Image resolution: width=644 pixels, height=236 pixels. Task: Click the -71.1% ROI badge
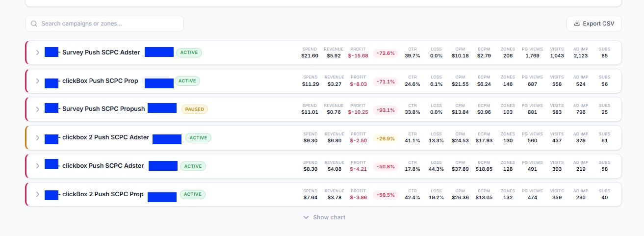pos(386,81)
